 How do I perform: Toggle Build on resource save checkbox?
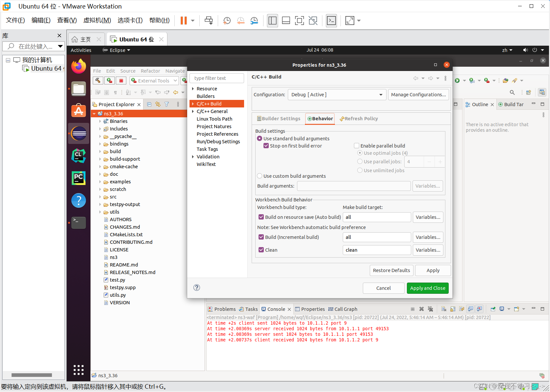pyautogui.click(x=261, y=217)
